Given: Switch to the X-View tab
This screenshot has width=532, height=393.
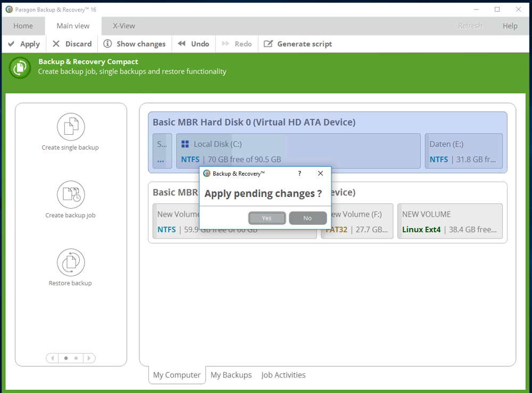Looking at the screenshot, I should point(123,26).
